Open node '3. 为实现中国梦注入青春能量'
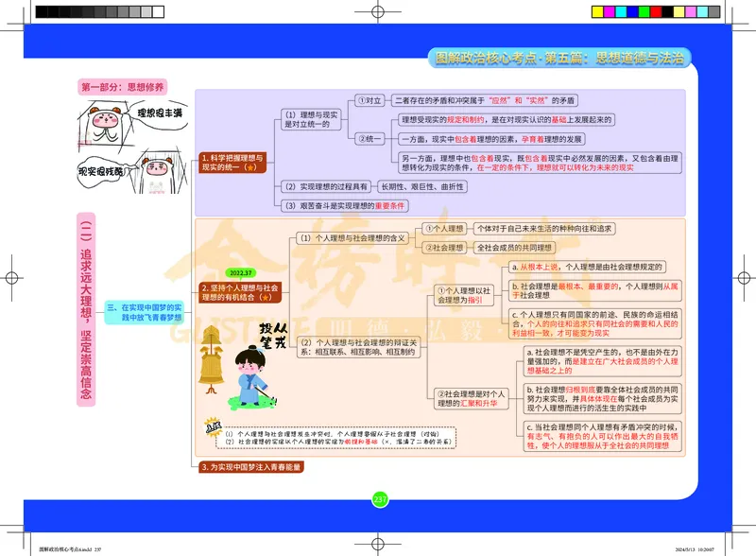 pos(250,465)
